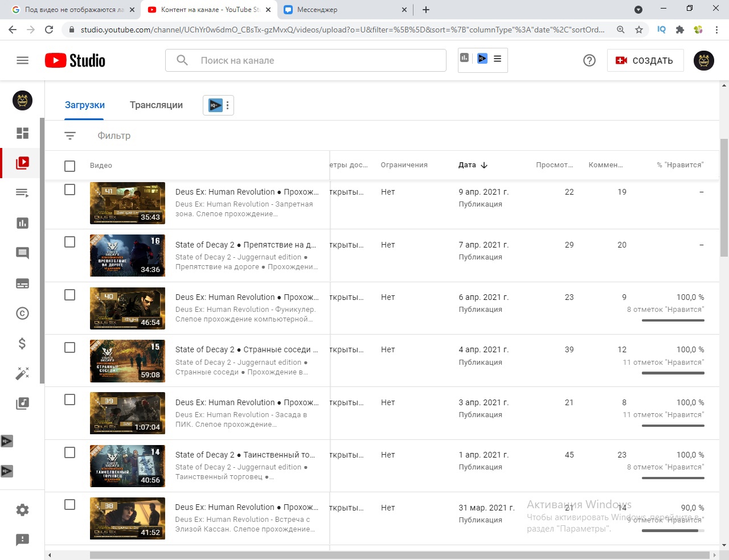Open the Help question mark icon
The height and width of the screenshot is (560, 729).
[589, 60]
